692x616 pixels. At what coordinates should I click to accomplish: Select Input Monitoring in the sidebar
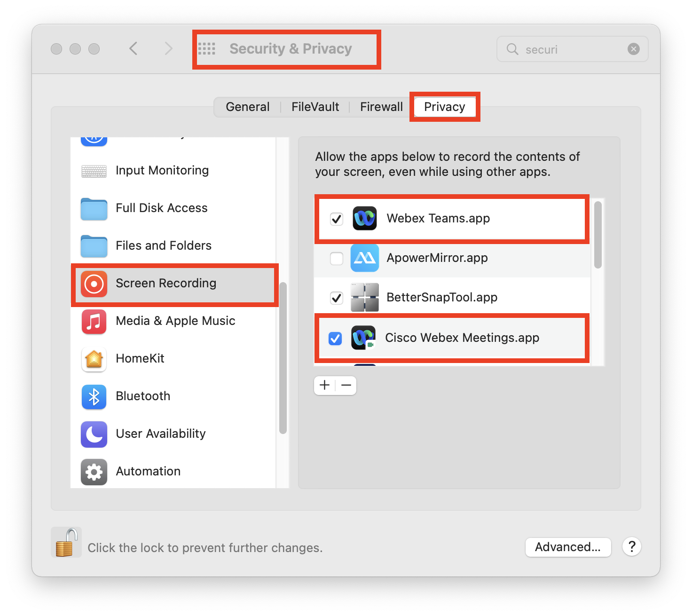(x=162, y=170)
